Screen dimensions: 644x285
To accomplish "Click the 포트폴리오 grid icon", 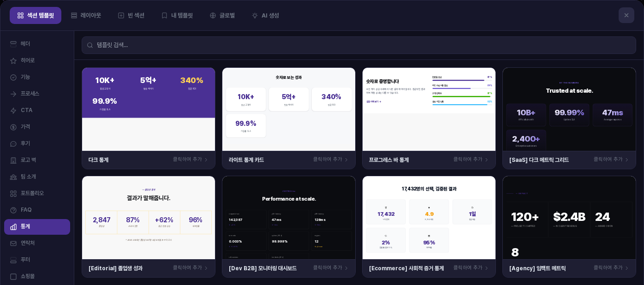I will tap(13, 193).
